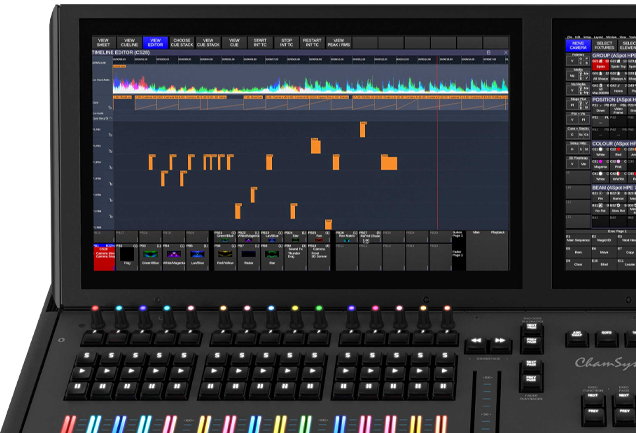The height and width of the screenshot is (433, 636).
Task: Select the red playback tile on the far left
Action: (x=104, y=258)
